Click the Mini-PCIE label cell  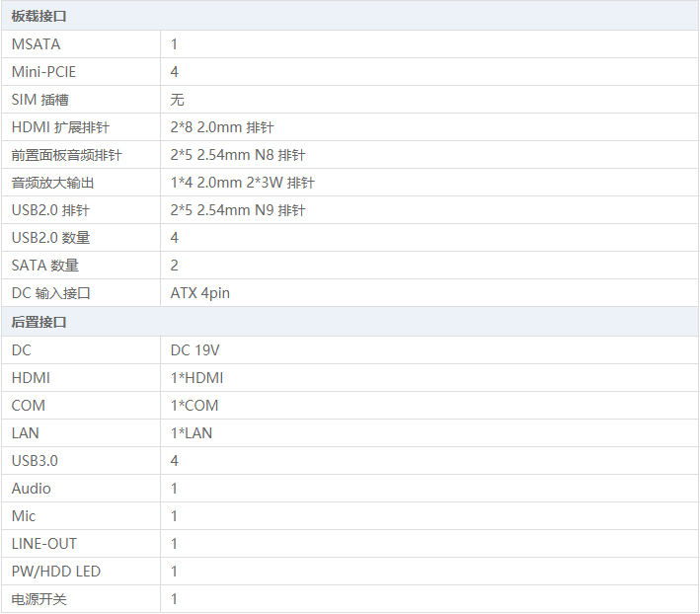click(43, 72)
